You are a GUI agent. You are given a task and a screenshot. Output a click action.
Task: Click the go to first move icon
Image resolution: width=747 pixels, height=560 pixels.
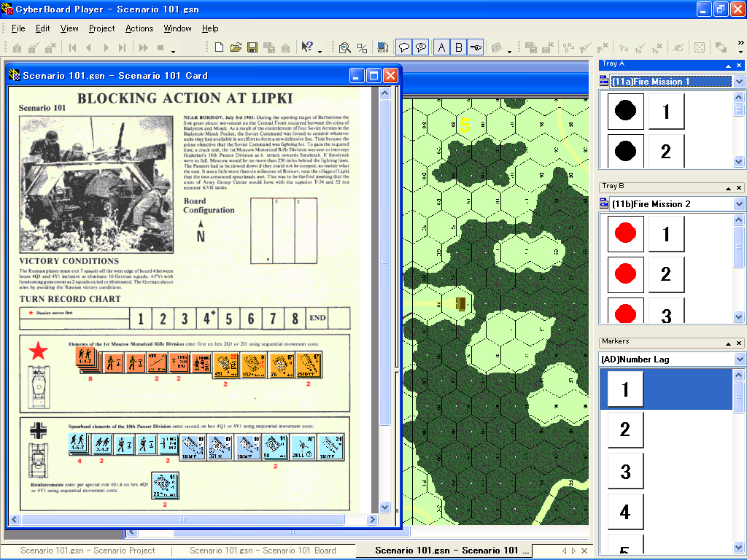coord(72,47)
